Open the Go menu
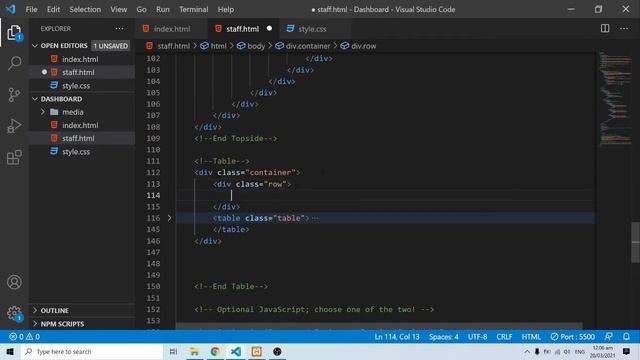Image resolution: width=640 pixels, height=360 pixels. coord(141,9)
